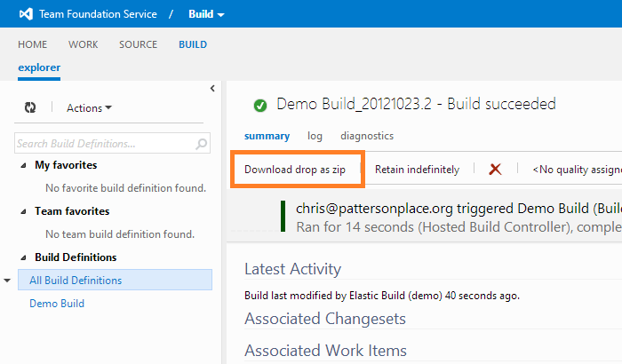Click the Associated Work Items heading

point(326,351)
